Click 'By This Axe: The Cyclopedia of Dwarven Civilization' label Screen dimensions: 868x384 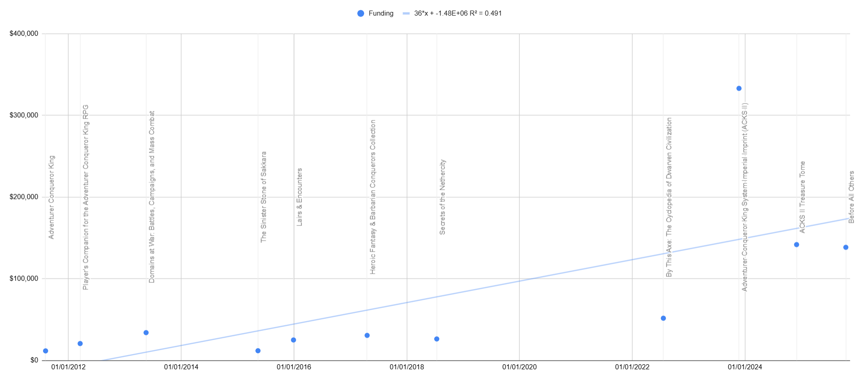[669, 197]
